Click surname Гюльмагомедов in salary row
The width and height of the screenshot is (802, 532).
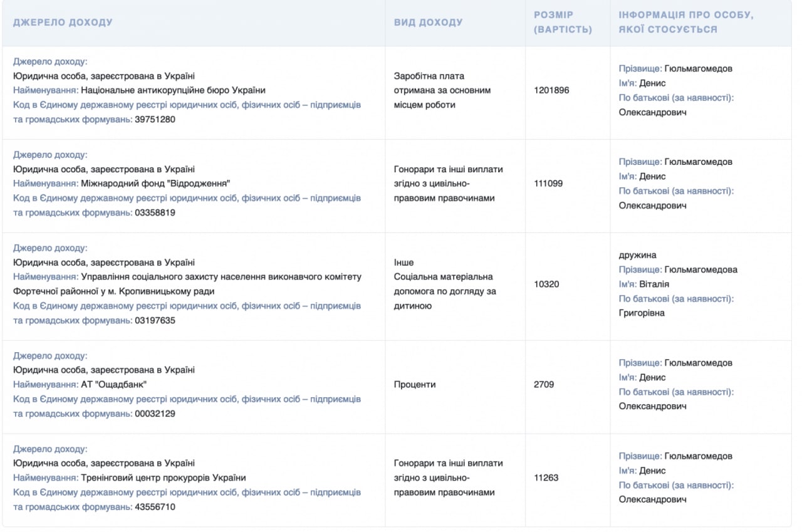tap(698, 68)
